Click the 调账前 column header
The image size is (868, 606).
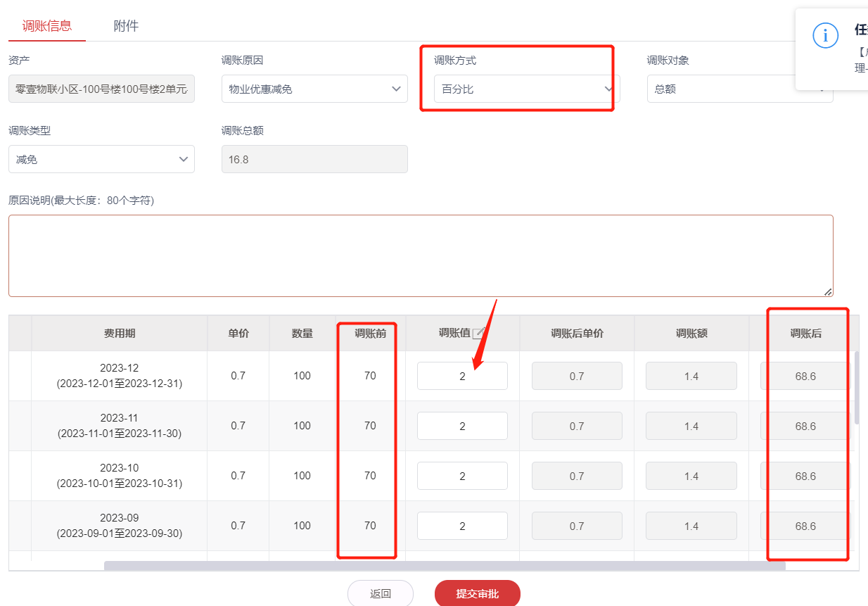point(370,334)
